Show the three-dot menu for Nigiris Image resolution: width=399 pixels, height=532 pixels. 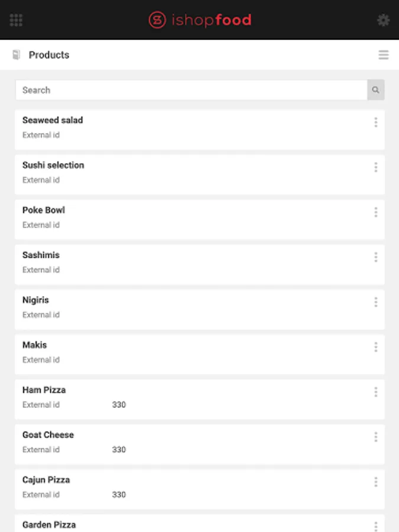click(375, 302)
